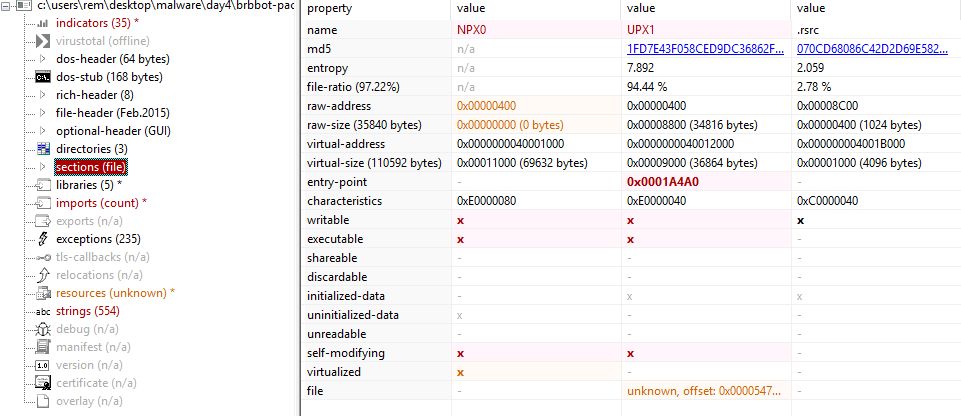
Task: Click the NPX0 section name cell
Action: [536, 29]
